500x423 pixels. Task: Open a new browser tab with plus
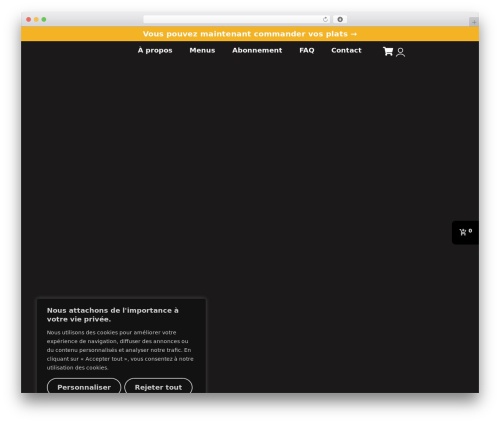tap(474, 22)
